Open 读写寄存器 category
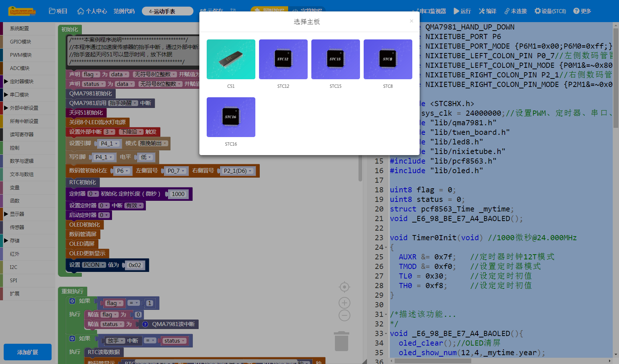Screen dimensions: 619x364 (28, 134)
